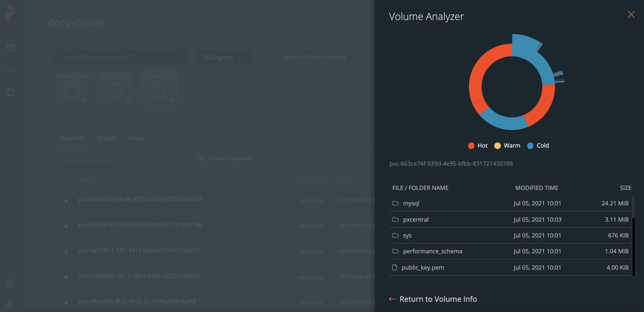Open the pxcentral folder row
The image size is (644, 312).
pos(415,219)
